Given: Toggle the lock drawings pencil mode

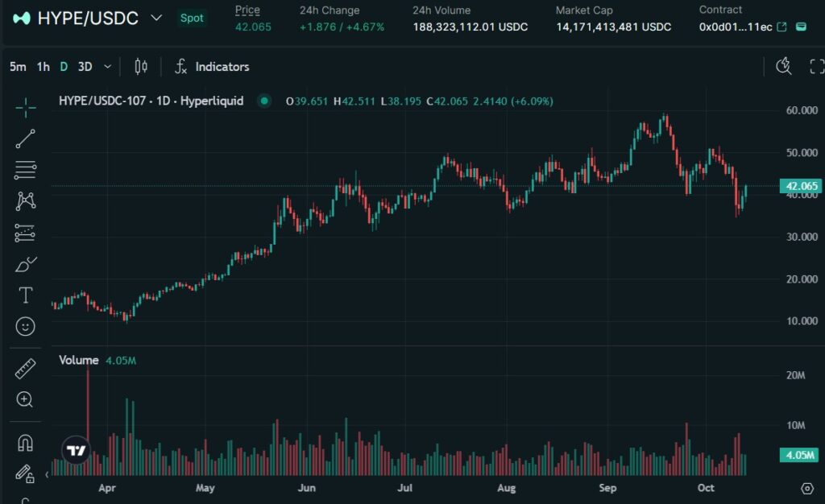Looking at the screenshot, I should 25,473.
